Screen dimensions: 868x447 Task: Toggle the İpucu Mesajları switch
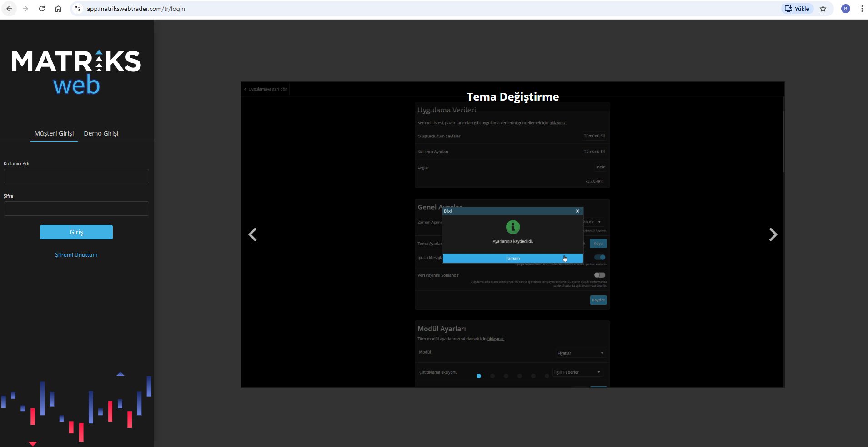click(x=600, y=257)
